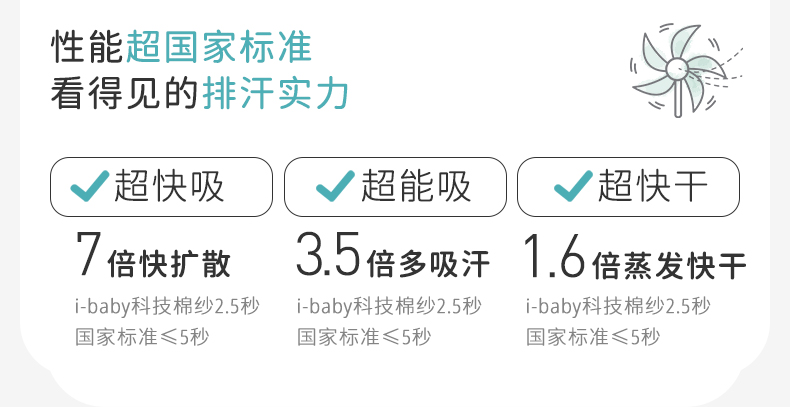Image resolution: width=790 pixels, height=407 pixels.
Task: Click 国家标准≤5秒 under the 超能吸 column
Action: point(363,337)
